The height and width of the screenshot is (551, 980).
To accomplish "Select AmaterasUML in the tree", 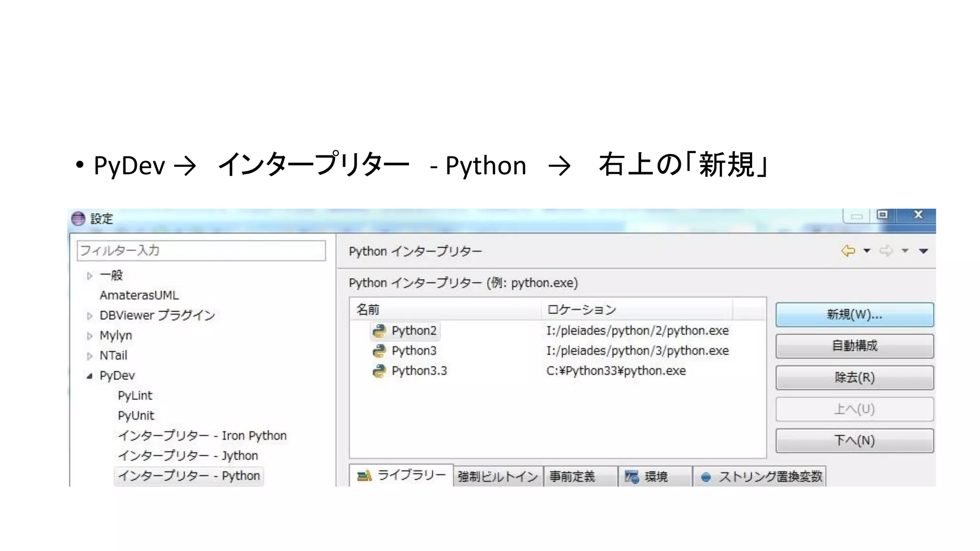I will tap(139, 296).
